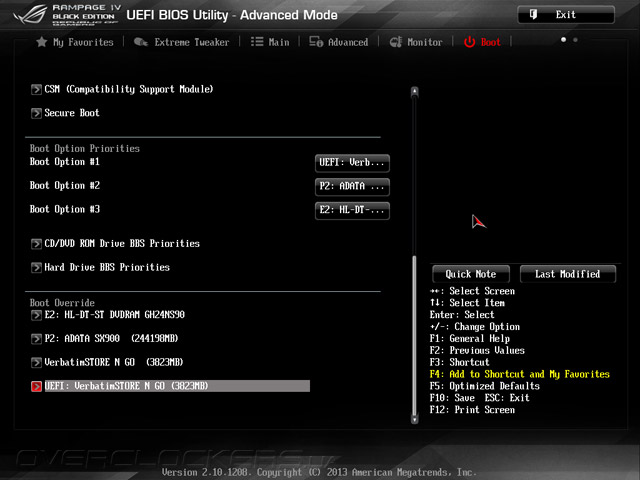Screen dimensions: 640x480
Task: Click the Exit button
Action: coord(566,15)
